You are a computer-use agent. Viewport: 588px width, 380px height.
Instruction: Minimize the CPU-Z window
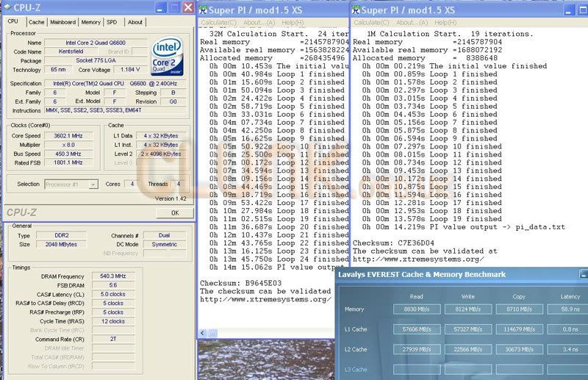point(160,8)
